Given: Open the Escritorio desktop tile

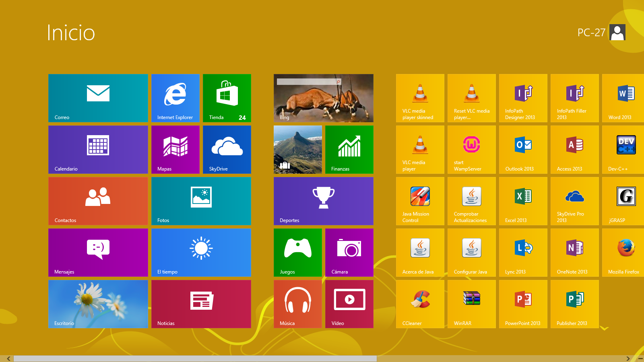Looking at the screenshot, I should point(98,304).
